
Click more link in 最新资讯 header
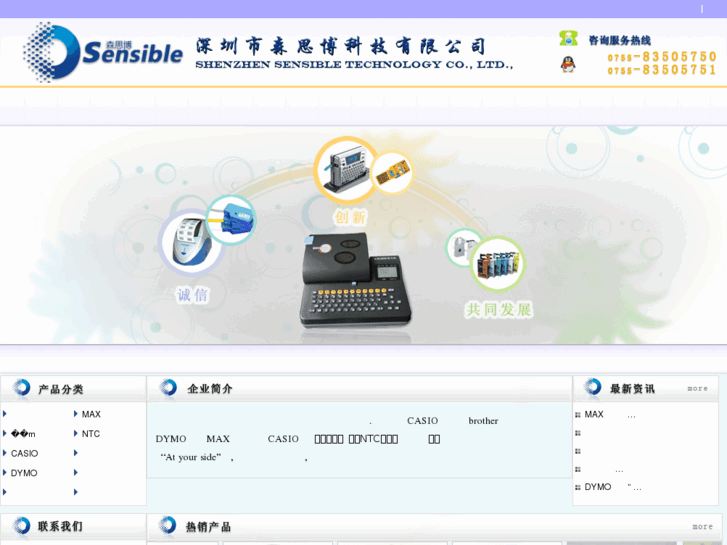697,389
